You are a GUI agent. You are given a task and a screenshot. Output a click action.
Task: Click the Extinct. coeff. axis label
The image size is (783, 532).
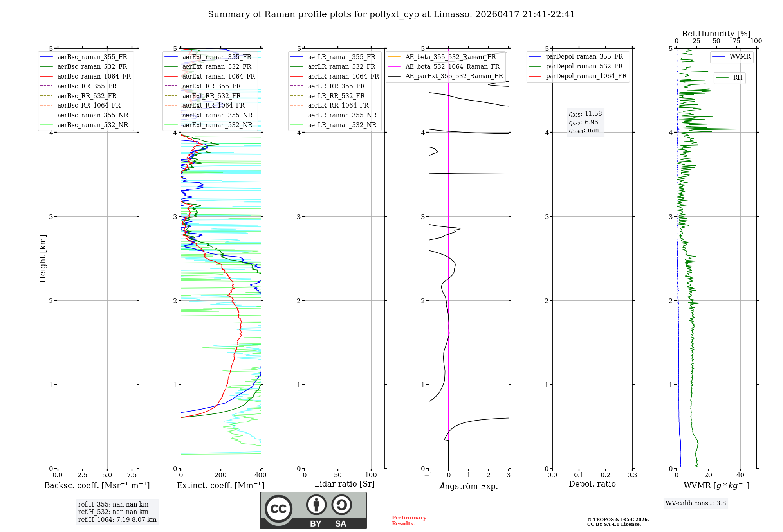click(x=220, y=485)
